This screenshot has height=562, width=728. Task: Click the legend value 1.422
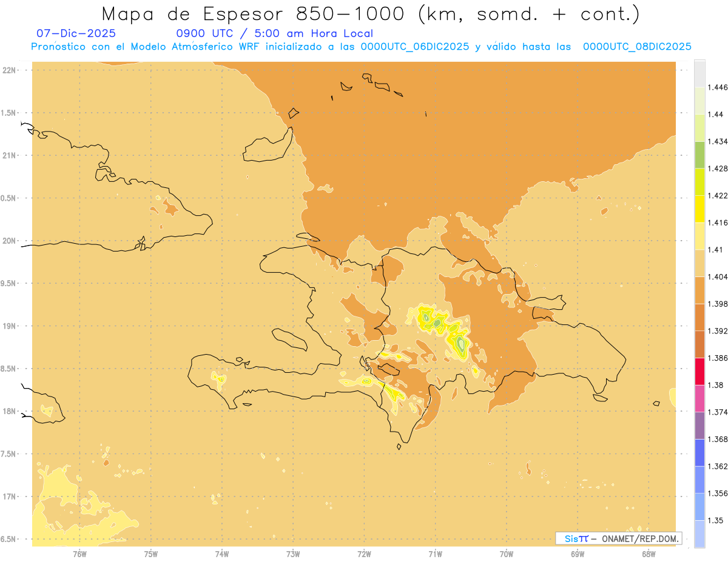coord(719,196)
